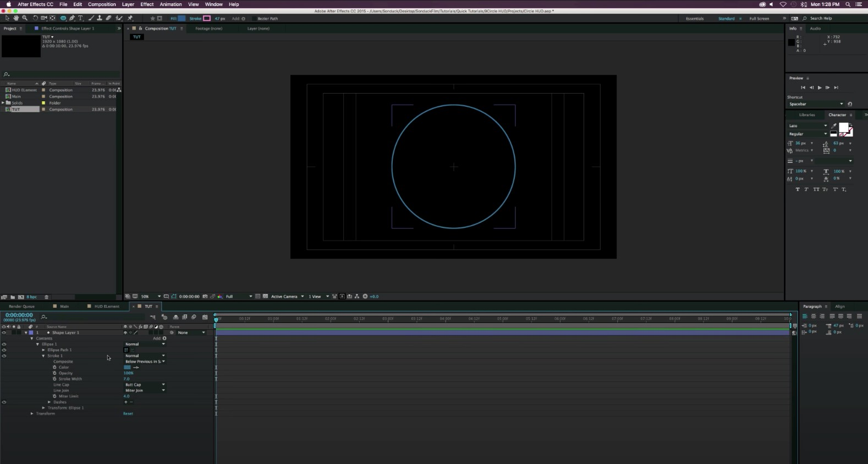
Task: Select the Hand tool in toolbar
Action: point(16,18)
